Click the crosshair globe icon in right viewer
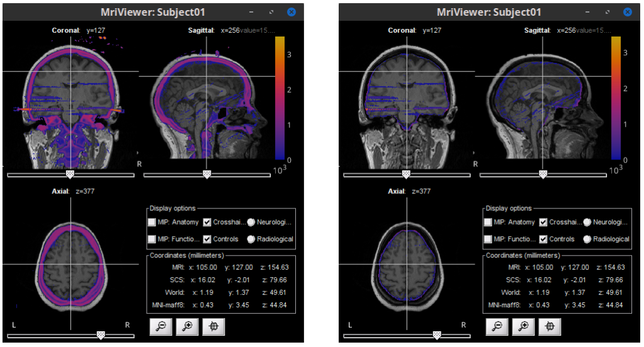 (550, 326)
